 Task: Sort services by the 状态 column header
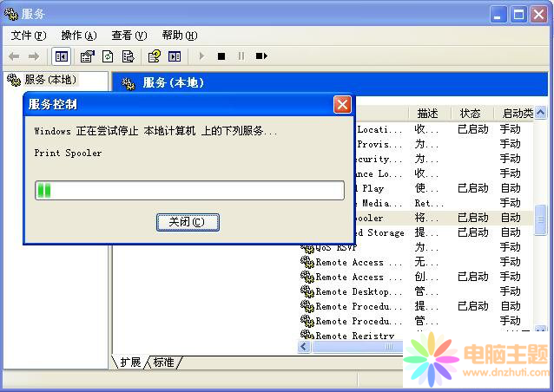(x=470, y=114)
